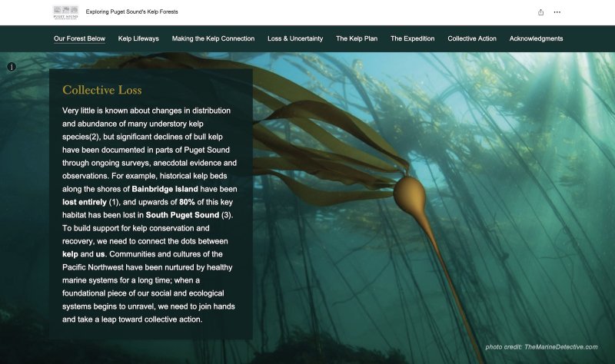Click the bold lost entirely text
This screenshot has width=615, height=364.
[85, 202]
